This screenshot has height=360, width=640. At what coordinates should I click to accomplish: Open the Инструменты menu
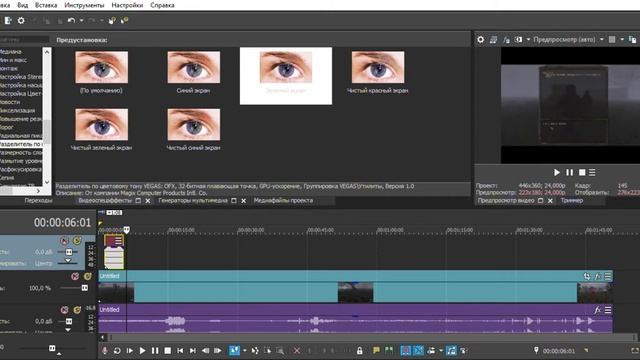click(84, 5)
